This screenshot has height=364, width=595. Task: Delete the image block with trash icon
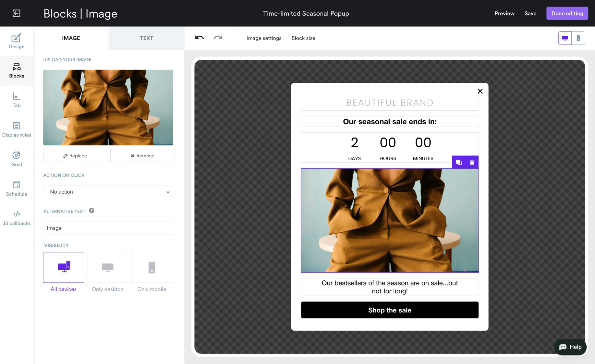tap(472, 162)
